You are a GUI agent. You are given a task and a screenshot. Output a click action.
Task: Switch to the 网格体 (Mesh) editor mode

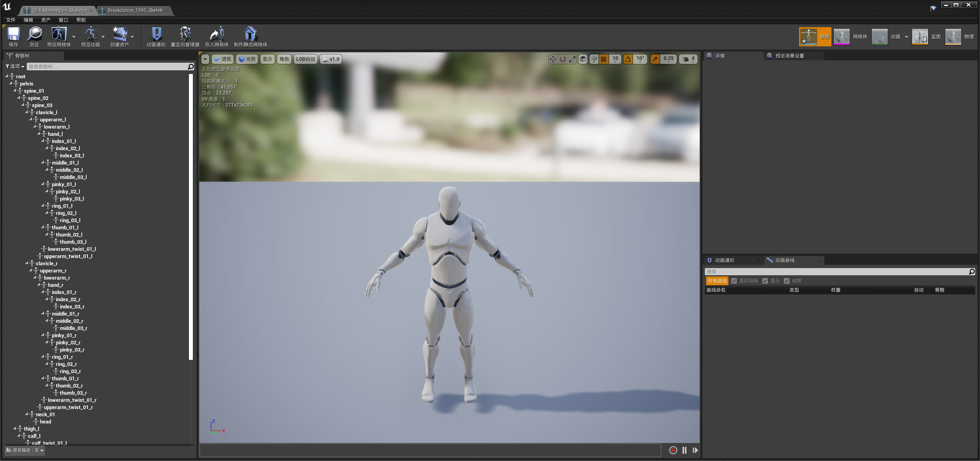851,37
